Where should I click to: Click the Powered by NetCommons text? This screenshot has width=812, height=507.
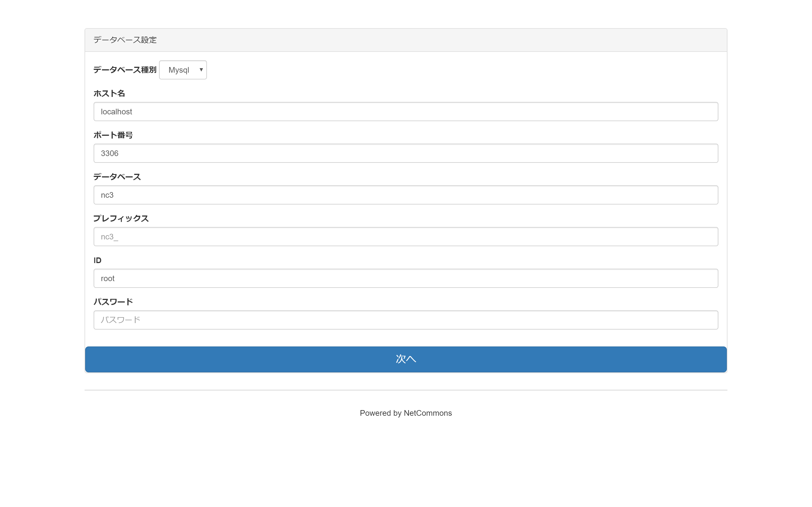405,413
